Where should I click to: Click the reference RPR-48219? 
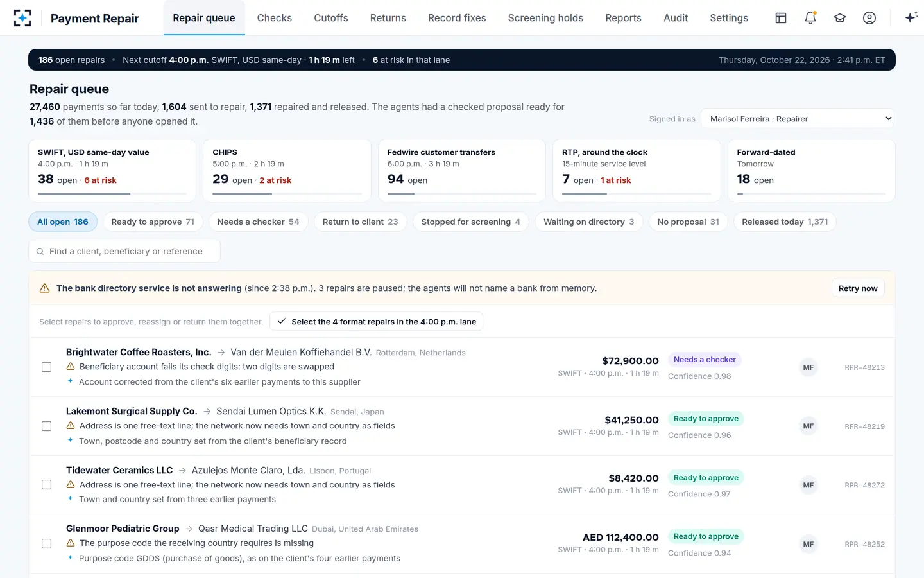click(x=864, y=426)
